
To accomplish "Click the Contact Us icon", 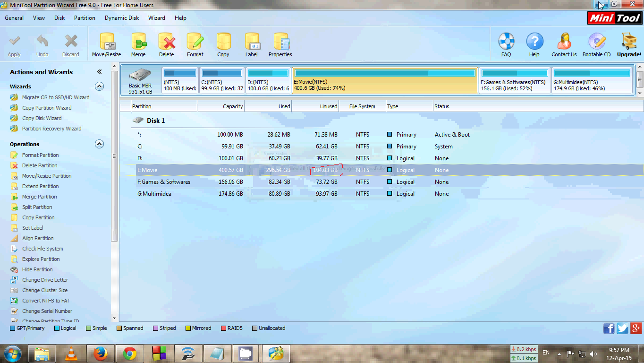I will point(564,42).
